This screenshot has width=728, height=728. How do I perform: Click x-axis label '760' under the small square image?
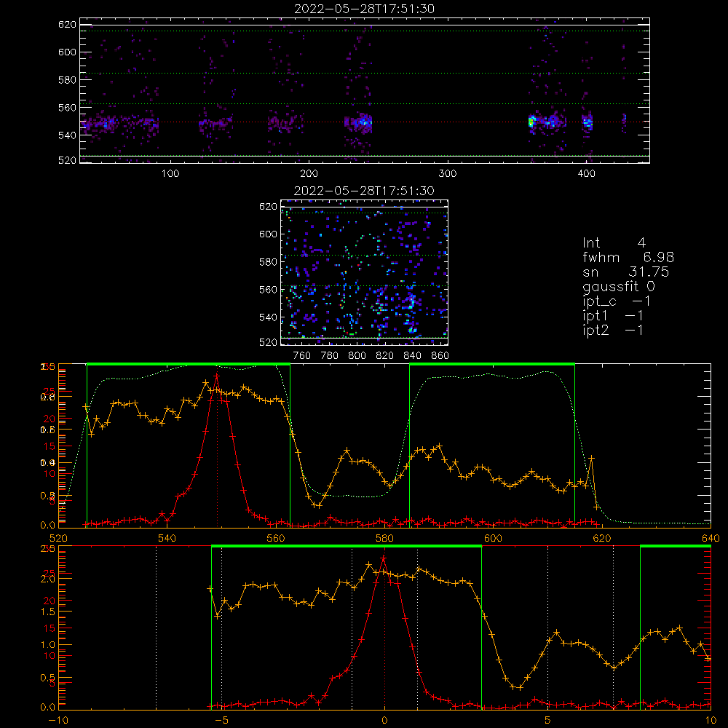click(x=302, y=356)
